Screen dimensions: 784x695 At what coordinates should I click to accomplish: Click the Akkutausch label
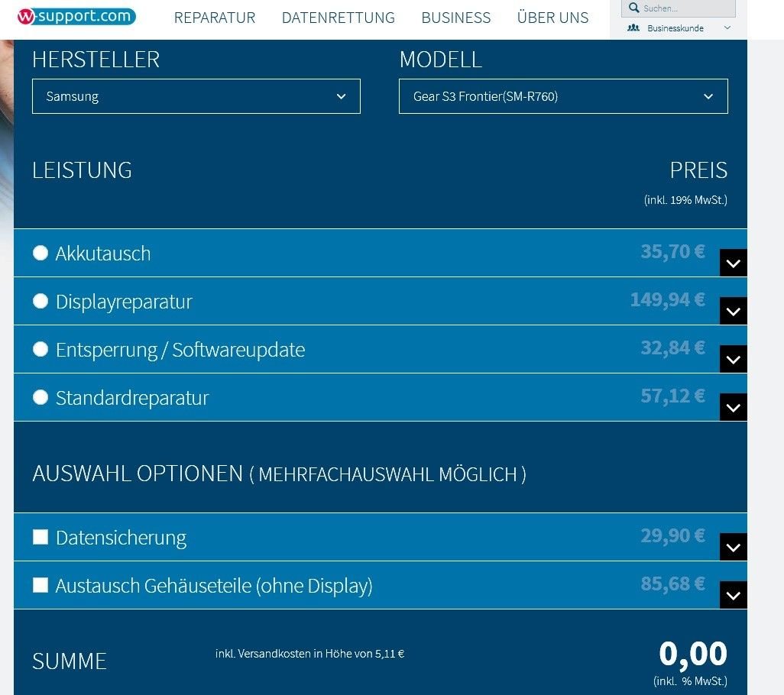(x=103, y=254)
